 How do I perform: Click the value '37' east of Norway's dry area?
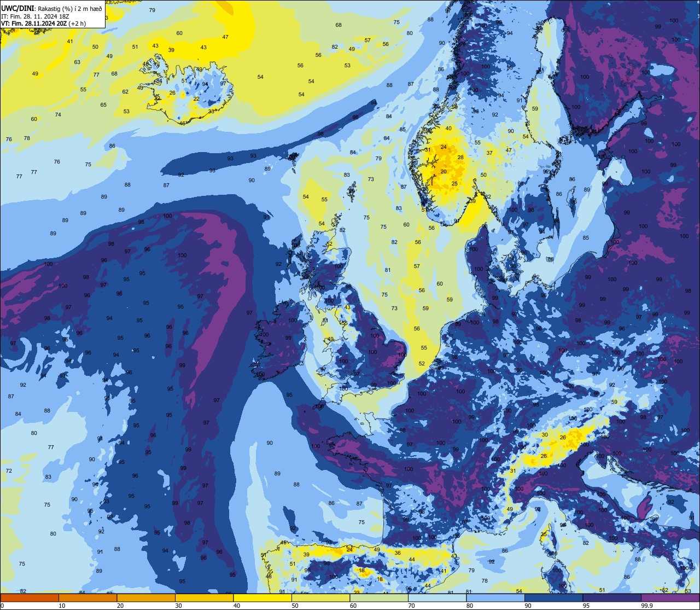(489, 153)
